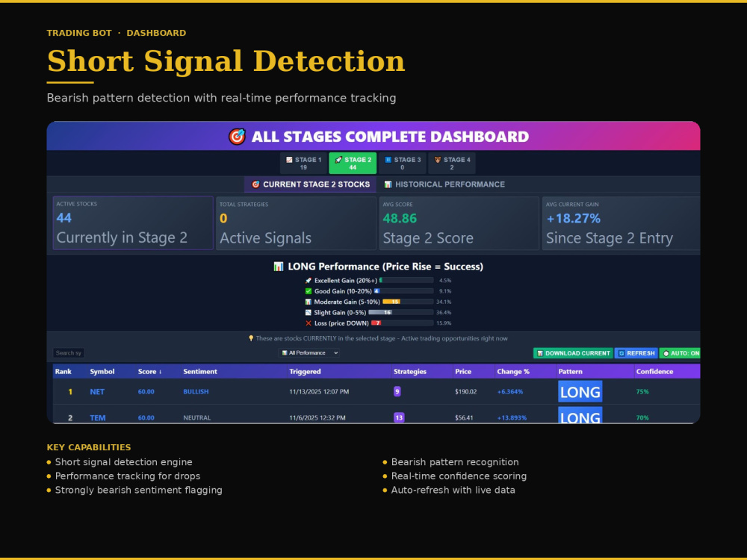Click the Pattern column header

(x=570, y=371)
